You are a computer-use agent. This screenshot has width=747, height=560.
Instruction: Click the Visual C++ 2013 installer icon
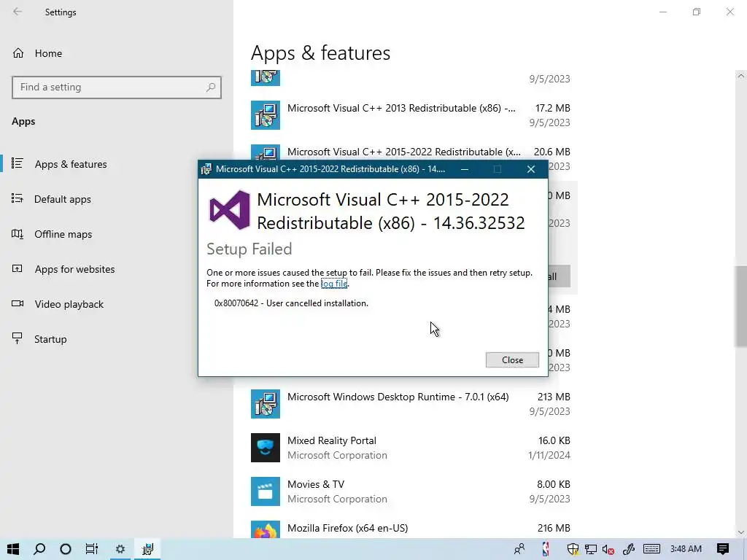pos(266,115)
